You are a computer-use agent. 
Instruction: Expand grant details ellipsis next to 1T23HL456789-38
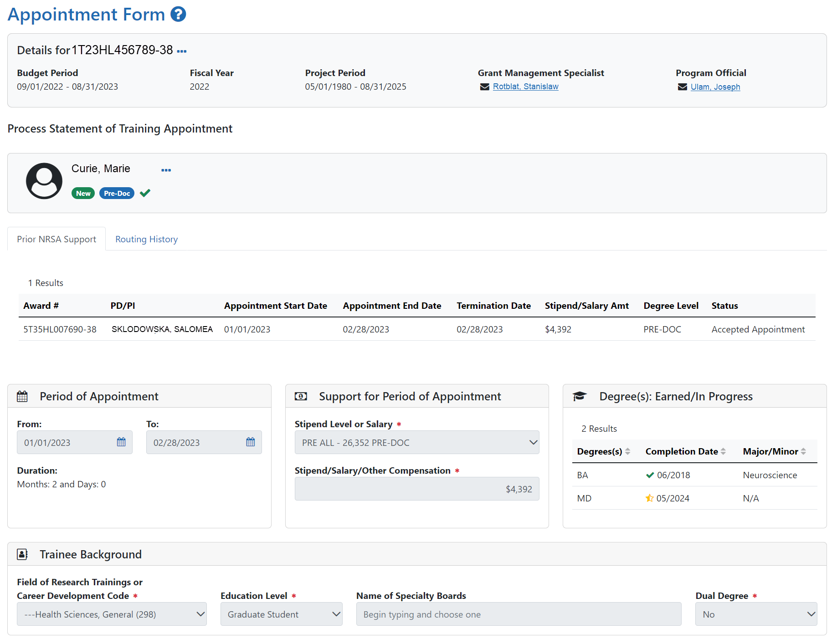182,51
